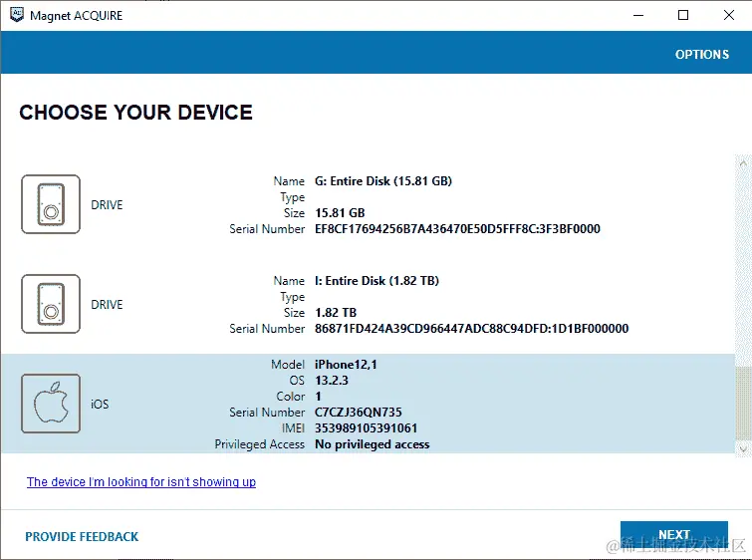The image size is (752, 560).
Task: Click serial number starting EF8CF17694256B7A
Action: point(457,229)
